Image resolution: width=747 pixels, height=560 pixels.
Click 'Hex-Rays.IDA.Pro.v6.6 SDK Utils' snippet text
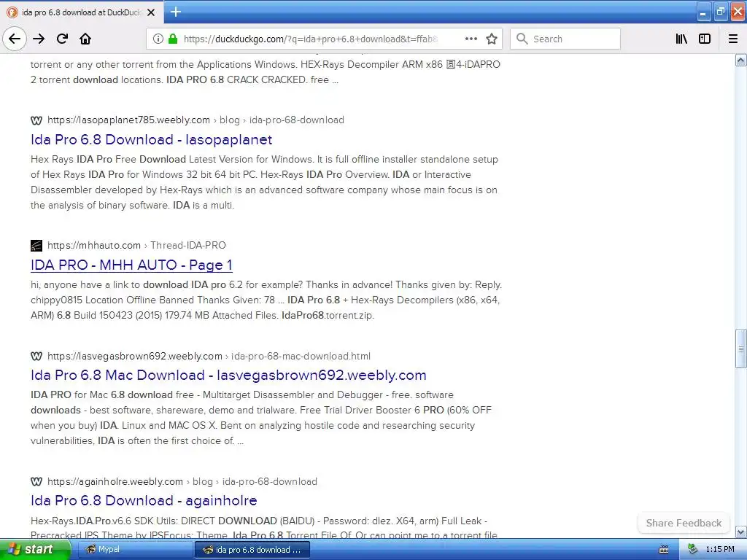[264, 528]
